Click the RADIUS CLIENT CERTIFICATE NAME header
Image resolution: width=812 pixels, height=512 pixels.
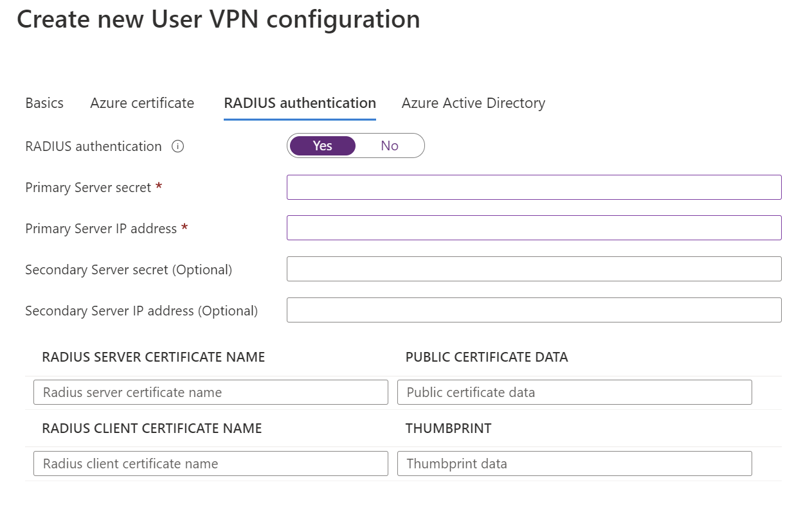[x=151, y=428]
